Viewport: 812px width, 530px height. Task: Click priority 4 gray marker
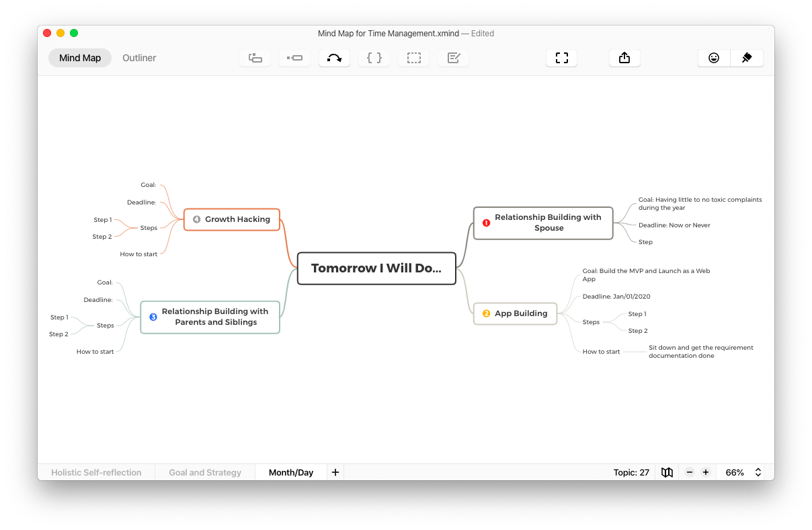(x=197, y=219)
